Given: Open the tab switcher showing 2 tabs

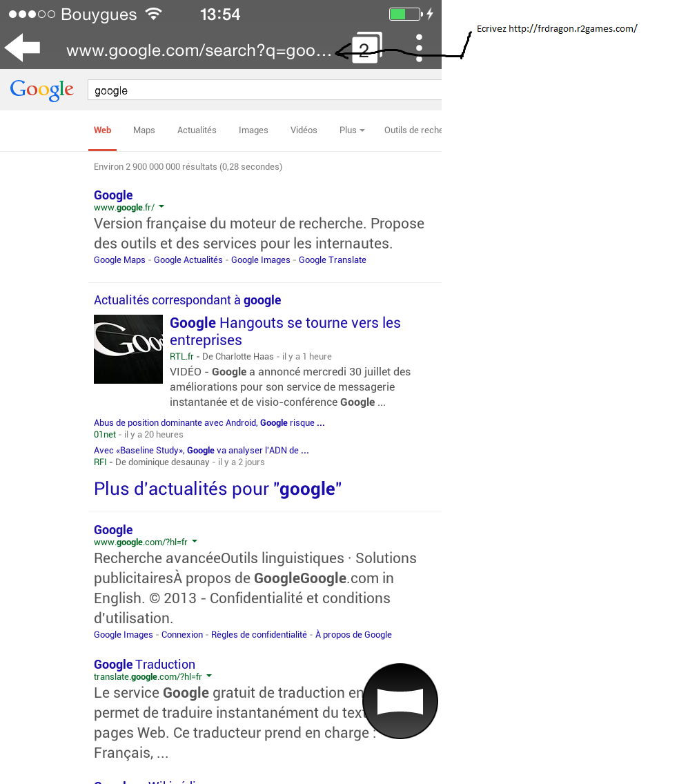Looking at the screenshot, I should [366, 49].
